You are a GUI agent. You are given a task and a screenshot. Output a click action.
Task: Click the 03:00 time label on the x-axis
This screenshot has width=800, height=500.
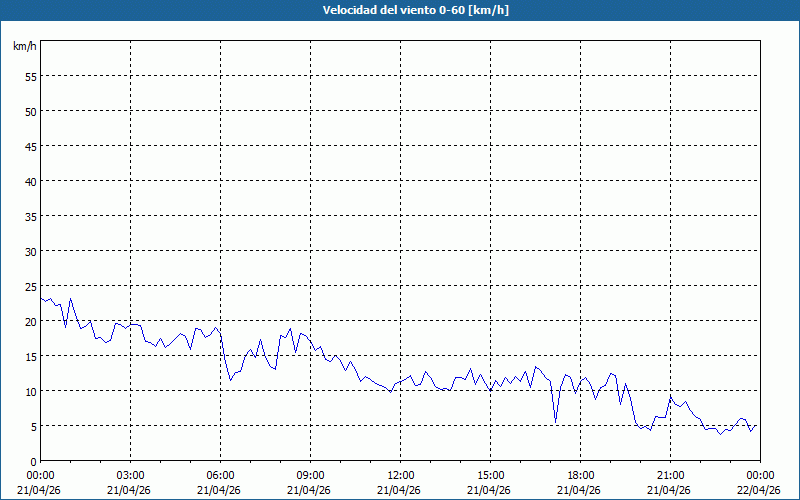click(130, 475)
